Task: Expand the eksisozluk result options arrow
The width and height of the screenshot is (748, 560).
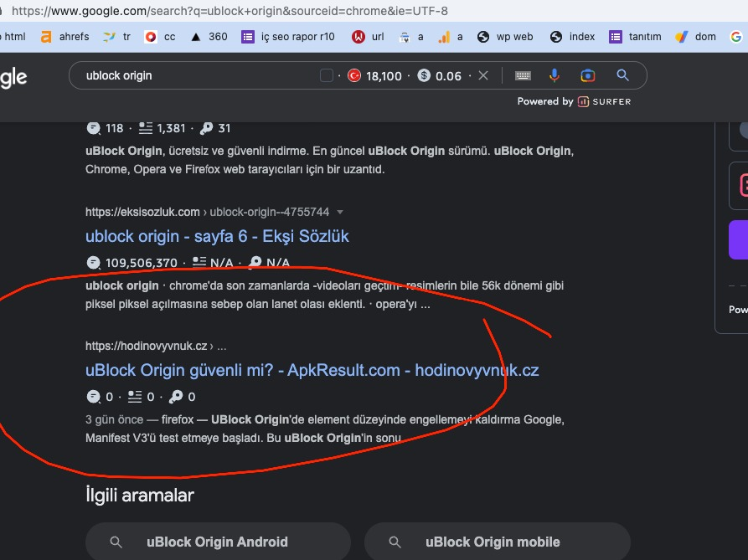Action: 339,212
